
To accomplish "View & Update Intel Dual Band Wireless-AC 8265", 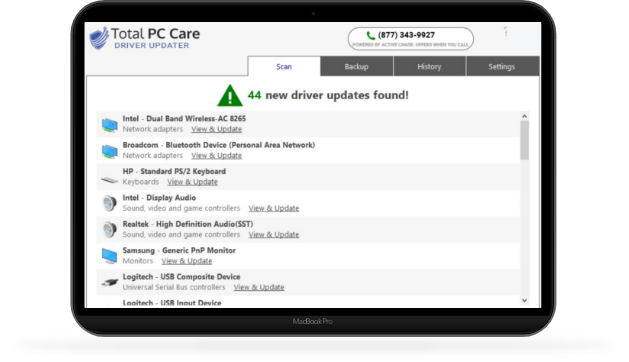I will click(217, 129).
